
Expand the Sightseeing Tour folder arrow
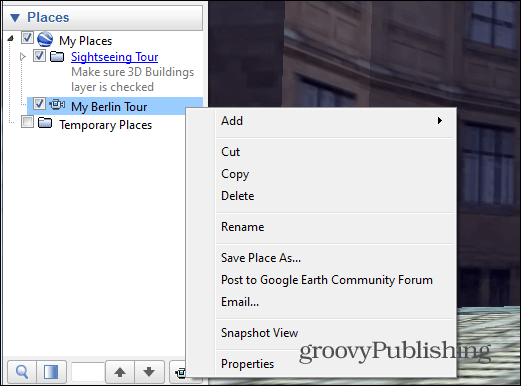pos(23,57)
